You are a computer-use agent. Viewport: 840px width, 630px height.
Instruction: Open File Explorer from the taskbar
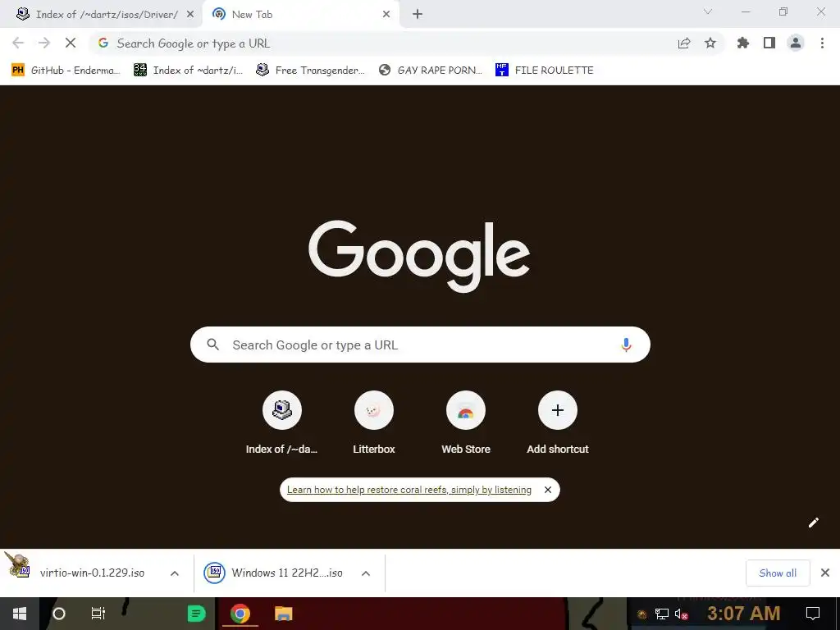tap(283, 614)
